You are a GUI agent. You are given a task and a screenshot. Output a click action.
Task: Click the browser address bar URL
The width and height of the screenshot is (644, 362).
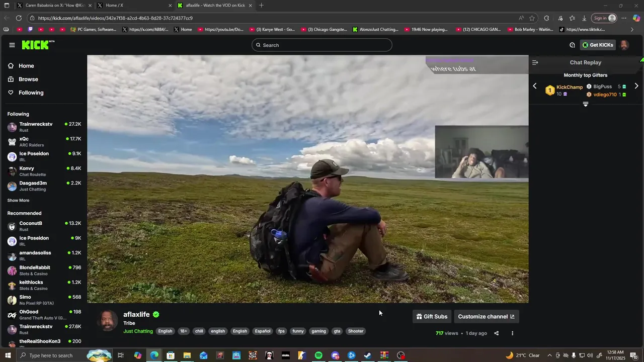point(115,18)
